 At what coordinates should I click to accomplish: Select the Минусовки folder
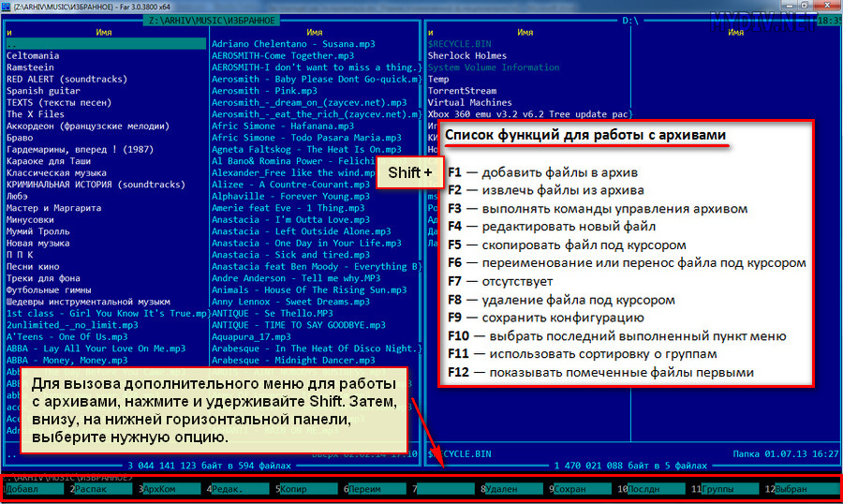(x=30, y=219)
